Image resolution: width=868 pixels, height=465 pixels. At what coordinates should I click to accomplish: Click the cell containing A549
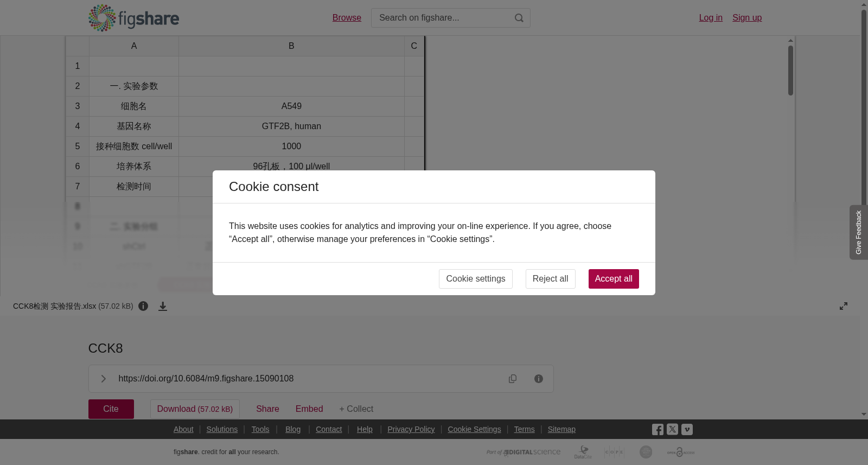click(291, 106)
